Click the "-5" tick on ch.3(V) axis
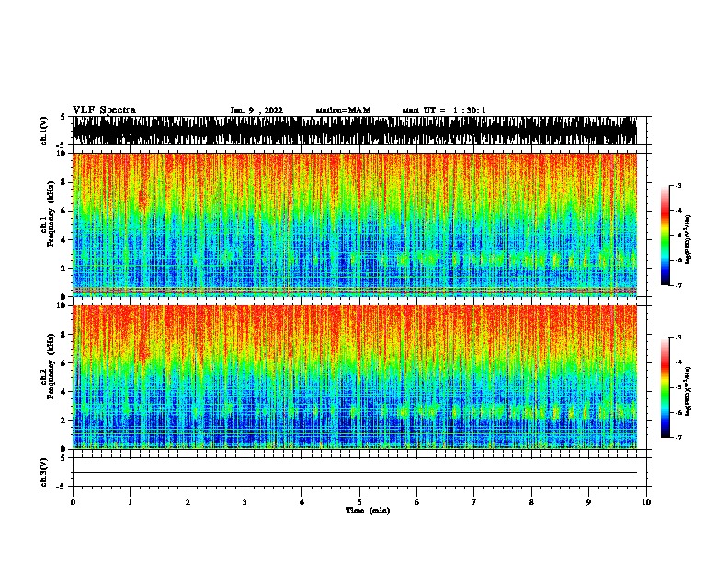This screenshot has width=728, height=563. click(x=62, y=487)
